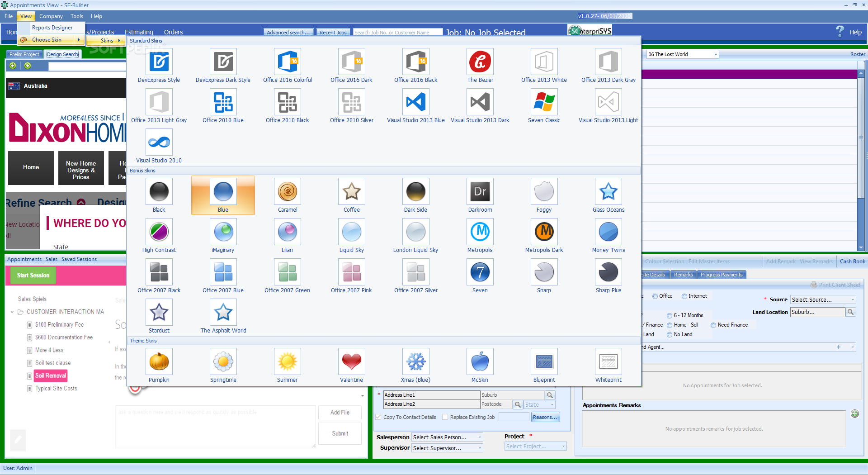Select the Internet radio button
Viewport: 868px width, 475px height.
684,296
